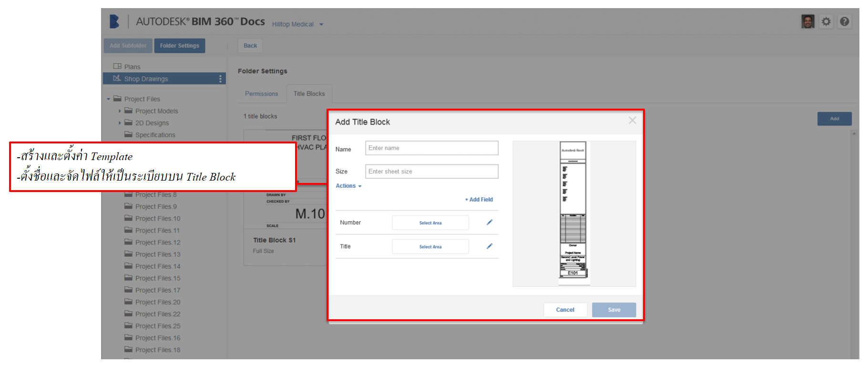Click the BIM 360 logo icon
Image resolution: width=868 pixels, height=365 pixels.
[x=114, y=21]
